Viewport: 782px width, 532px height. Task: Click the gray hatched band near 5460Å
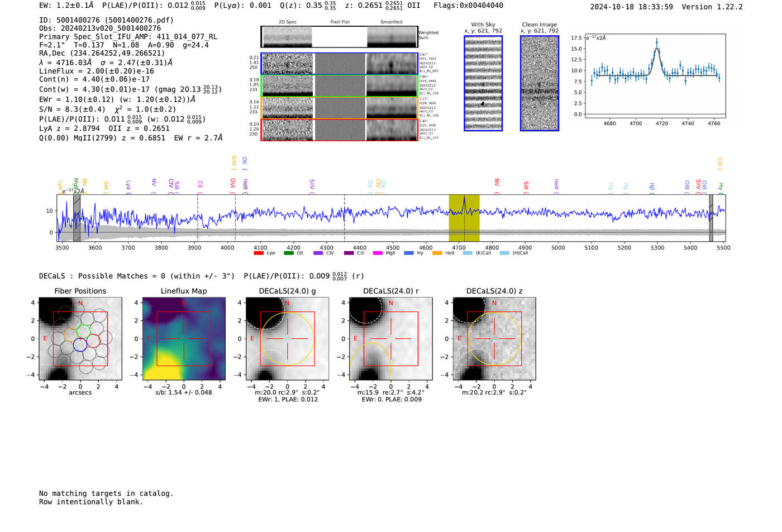coord(711,218)
